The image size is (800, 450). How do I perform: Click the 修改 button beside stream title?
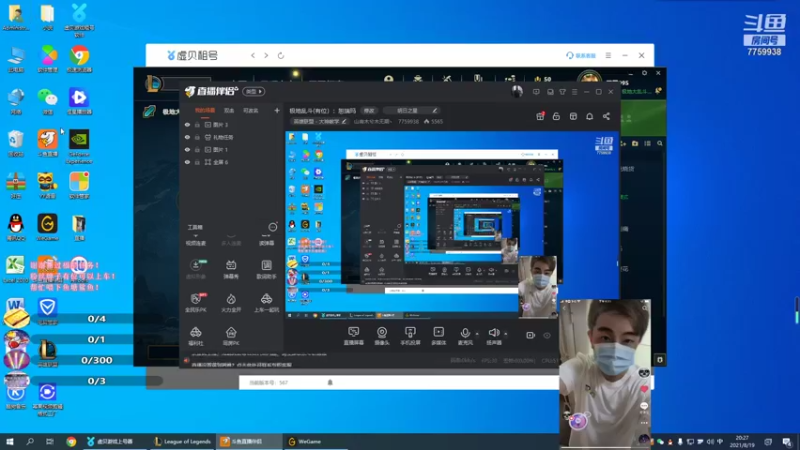(x=369, y=111)
